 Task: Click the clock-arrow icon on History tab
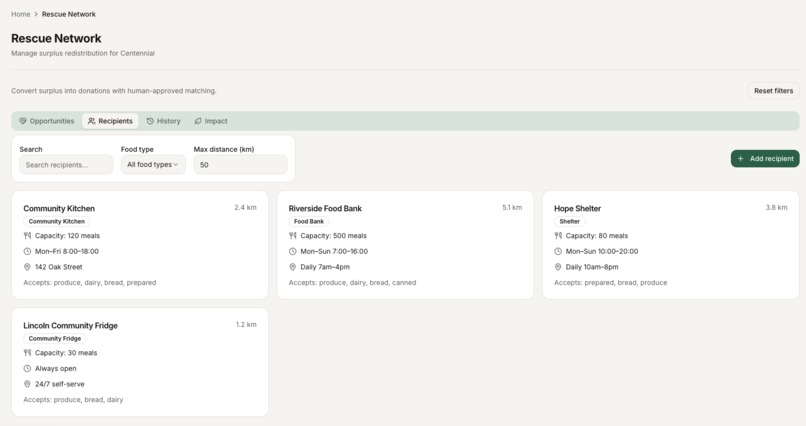(x=150, y=121)
